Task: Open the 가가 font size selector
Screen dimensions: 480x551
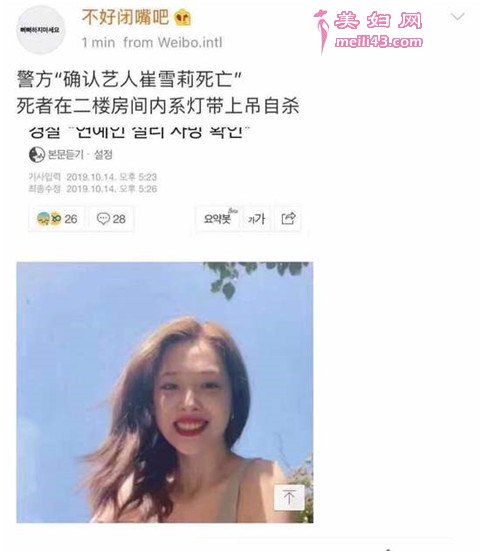Action: 257,219
